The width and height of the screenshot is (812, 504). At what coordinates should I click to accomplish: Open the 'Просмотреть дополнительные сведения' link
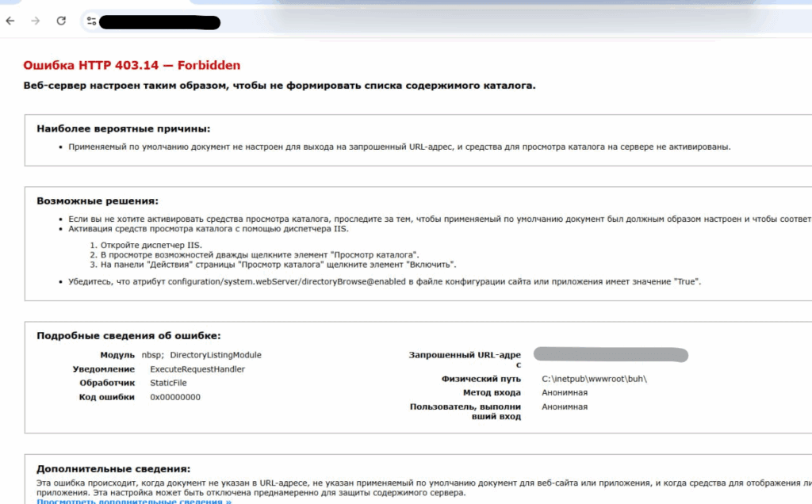click(x=134, y=501)
